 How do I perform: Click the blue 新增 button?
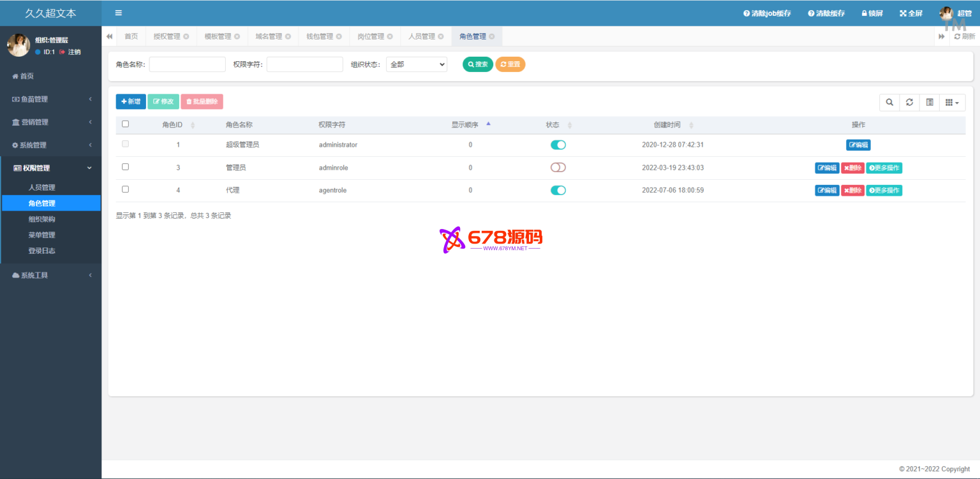[131, 101]
